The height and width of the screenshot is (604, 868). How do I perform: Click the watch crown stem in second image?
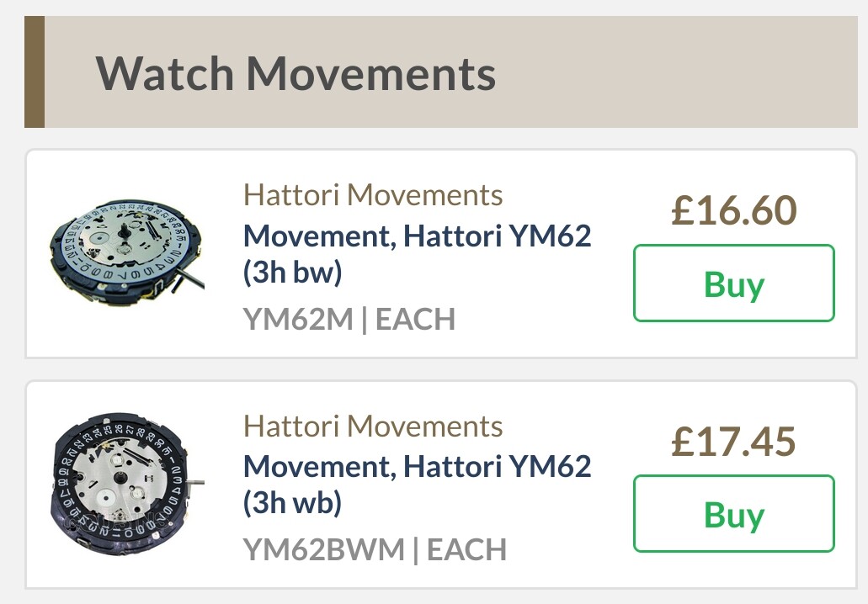196,484
